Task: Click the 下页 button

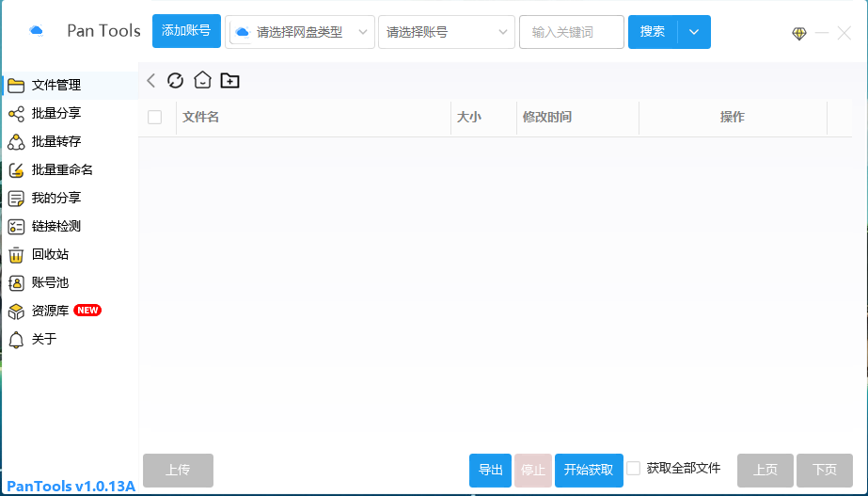Action: [x=825, y=471]
